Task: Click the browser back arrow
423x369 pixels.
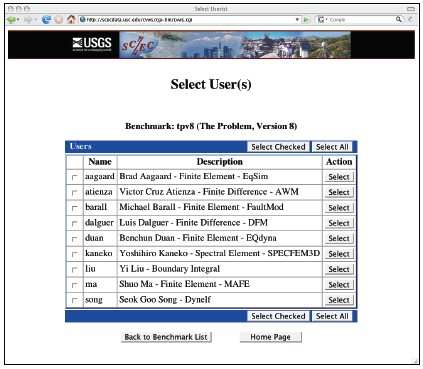Action: coord(11,20)
